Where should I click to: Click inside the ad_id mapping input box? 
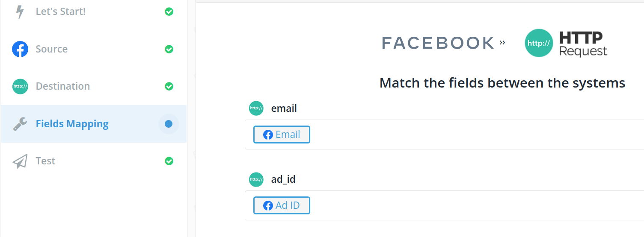[471, 205]
